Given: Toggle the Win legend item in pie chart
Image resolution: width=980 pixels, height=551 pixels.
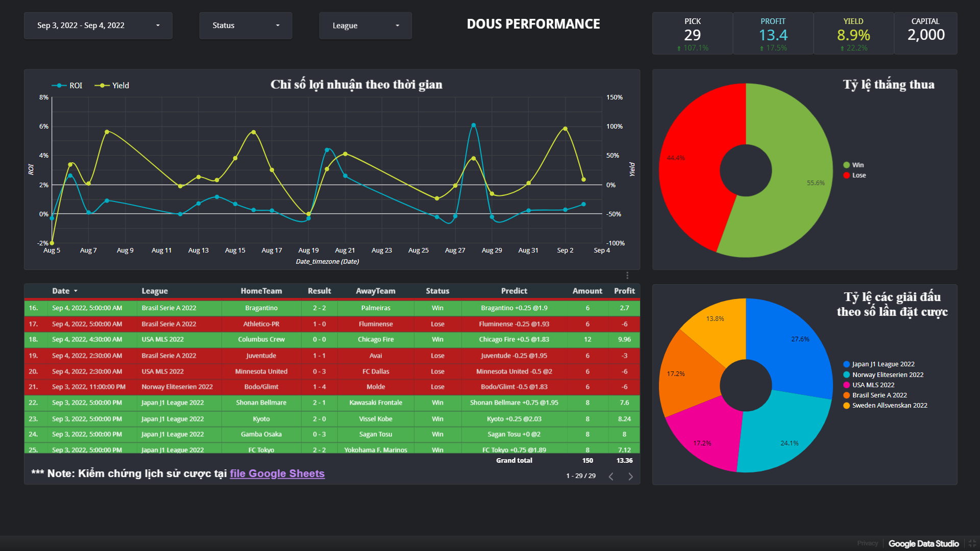Looking at the screenshot, I should pyautogui.click(x=853, y=165).
